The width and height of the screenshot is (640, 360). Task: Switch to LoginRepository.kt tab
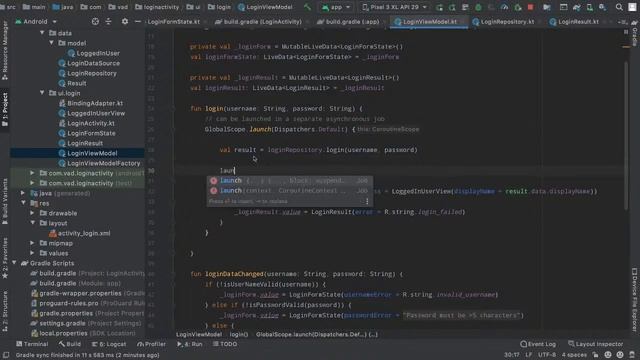click(x=504, y=22)
